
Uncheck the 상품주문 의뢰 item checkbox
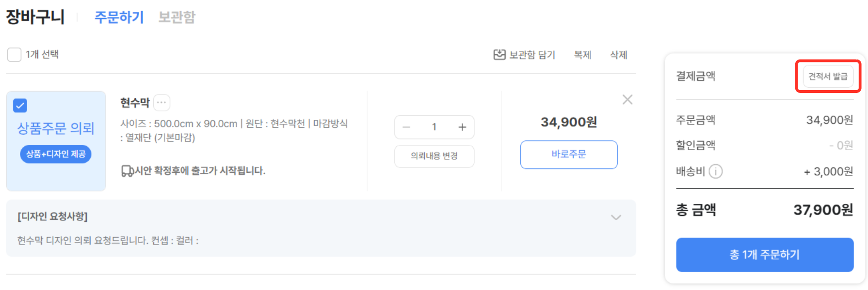20,106
